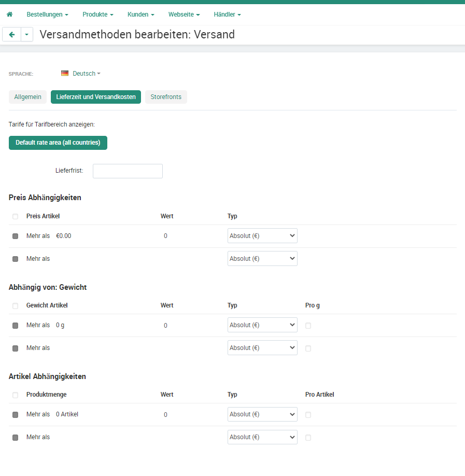Open the Händler menu

[227, 15]
